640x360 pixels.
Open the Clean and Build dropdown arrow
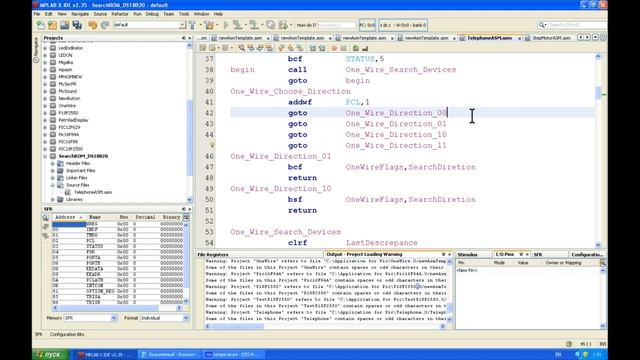coord(217,25)
